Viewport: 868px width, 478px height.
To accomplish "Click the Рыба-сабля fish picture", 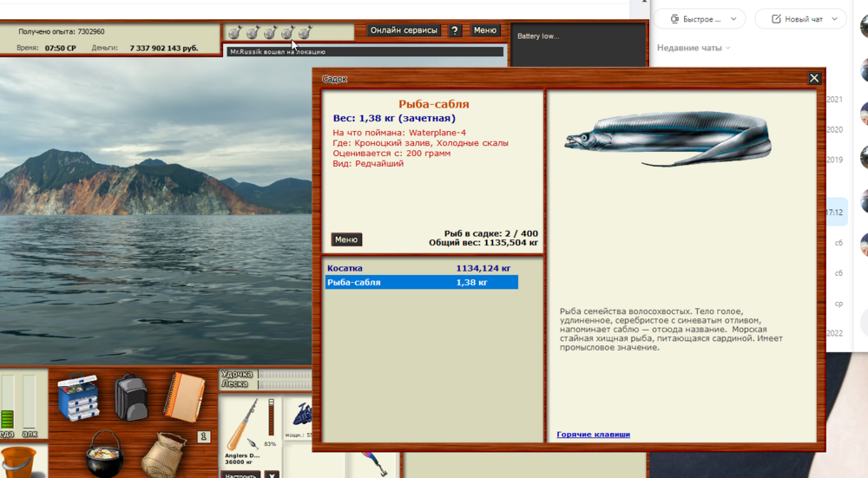I will (x=667, y=138).
